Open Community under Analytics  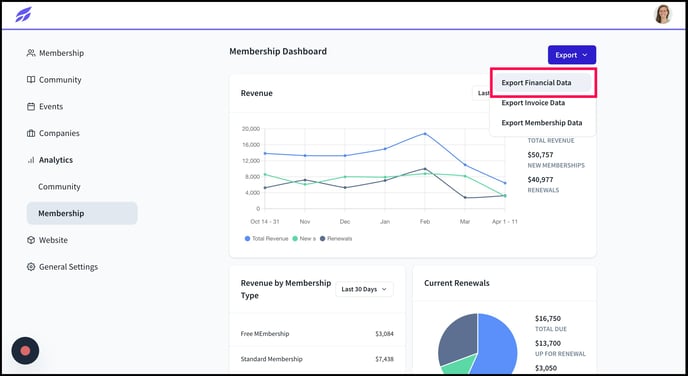pyautogui.click(x=59, y=187)
